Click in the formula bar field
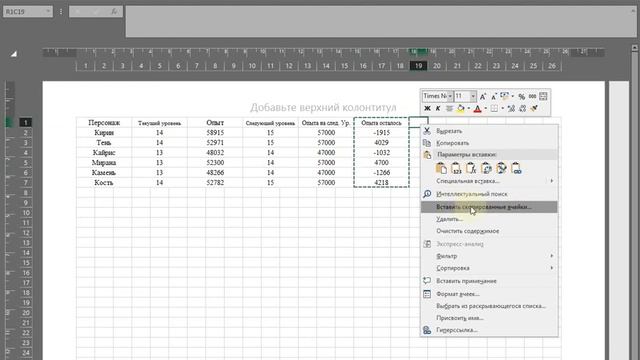640x360 pixels. coord(380,21)
